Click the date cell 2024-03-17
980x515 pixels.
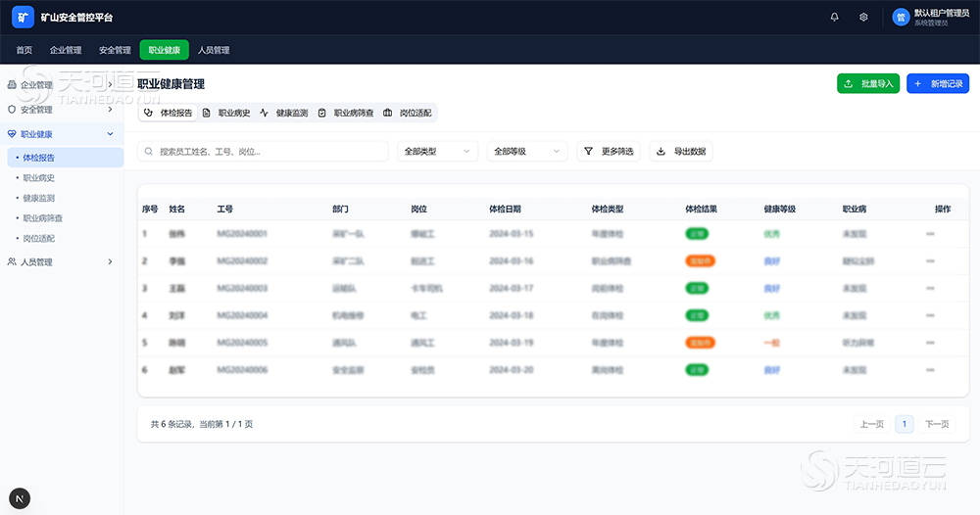(x=512, y=289)
